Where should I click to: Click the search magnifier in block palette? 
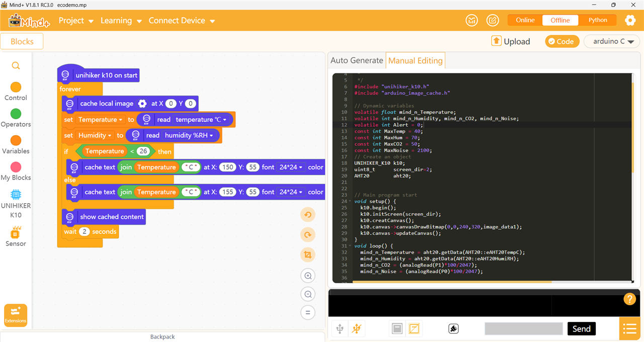pyautogui.click(x=16, y=66)
